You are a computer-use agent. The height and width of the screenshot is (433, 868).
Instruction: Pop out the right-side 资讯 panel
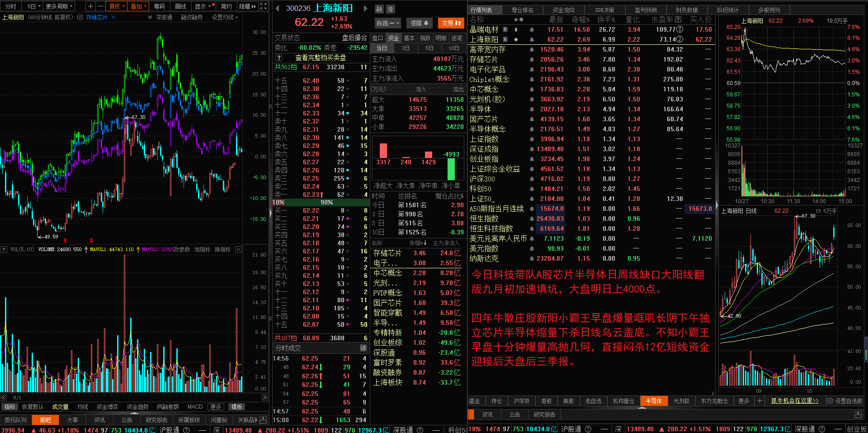tap(858, 414)
